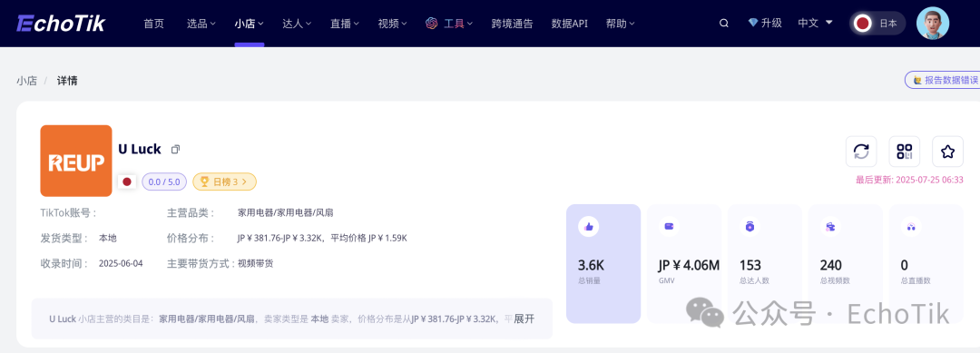Favorite the shop with star icon
This screenshot has width=980, height=353.
(x=947, y=152)
